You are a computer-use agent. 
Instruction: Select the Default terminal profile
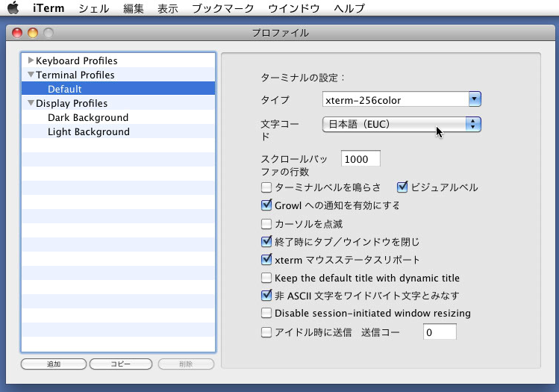coord(119,89)
